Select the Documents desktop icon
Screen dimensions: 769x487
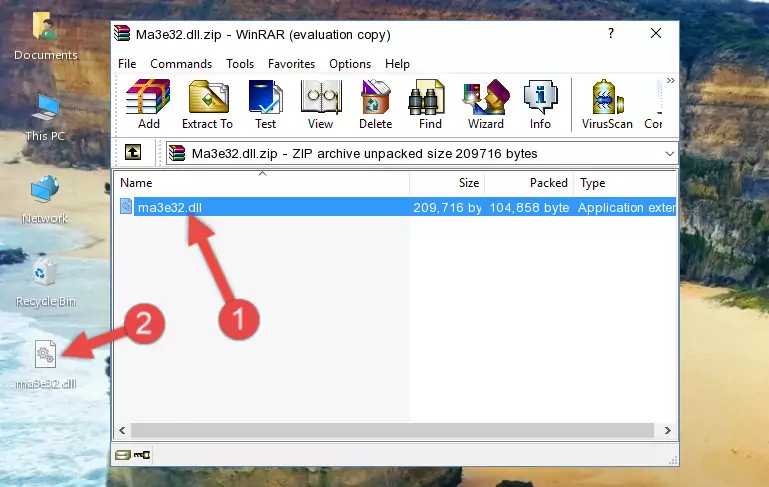[45, 37]
